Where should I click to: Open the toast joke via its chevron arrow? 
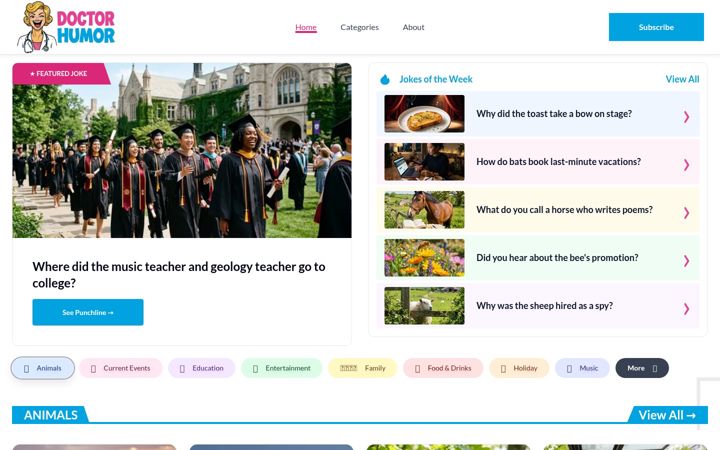686,117
